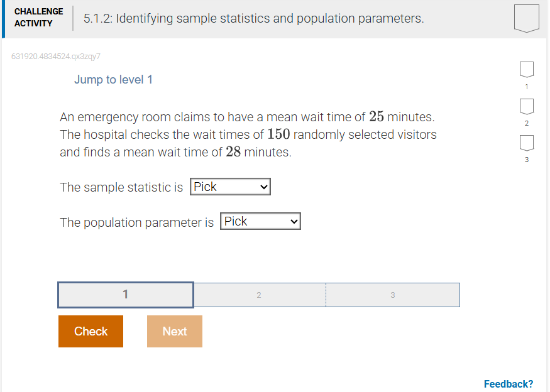Screen dimensions: 550x392
Task: Click the level 2 completion badge icon
Action: pyautogui.click(x=527, y=105)
